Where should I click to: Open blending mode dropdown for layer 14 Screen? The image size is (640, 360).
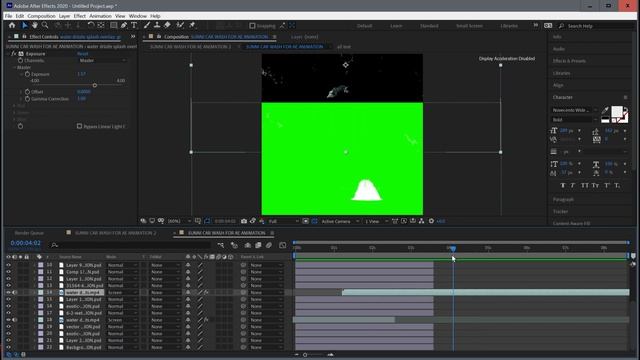pos(122,292)
